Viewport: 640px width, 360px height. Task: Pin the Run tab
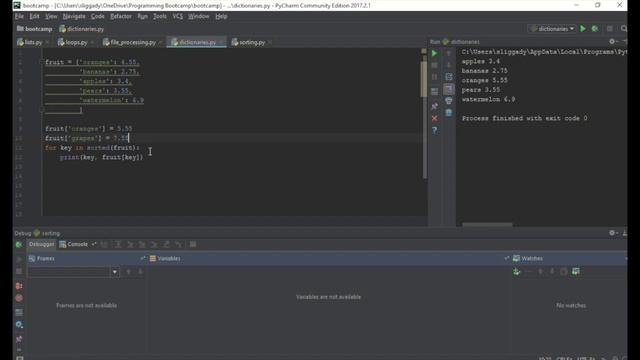tap(435, 106)
